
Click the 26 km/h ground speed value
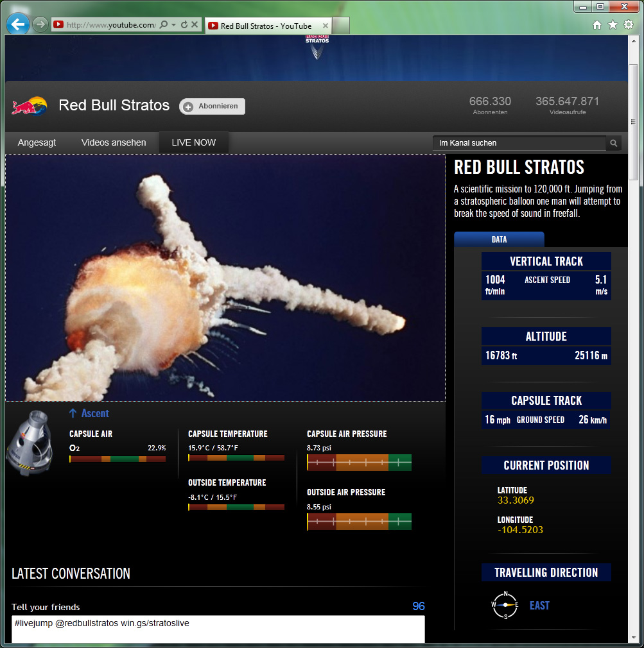593,420
